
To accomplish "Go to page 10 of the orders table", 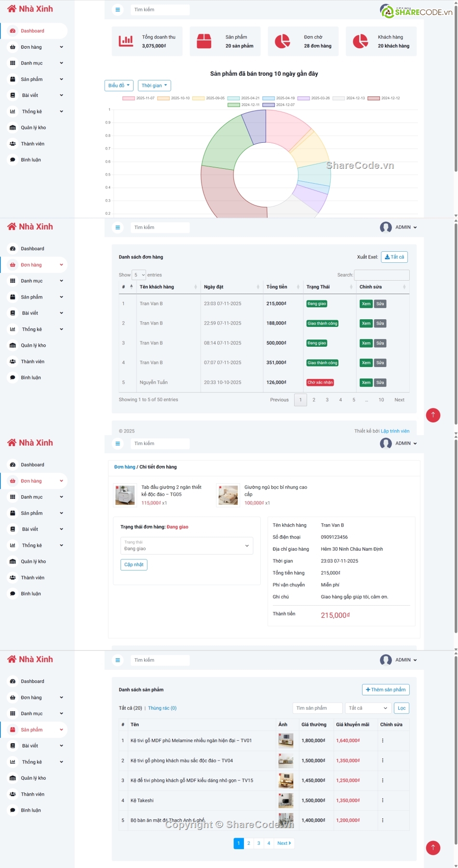I will click(381, 400).
